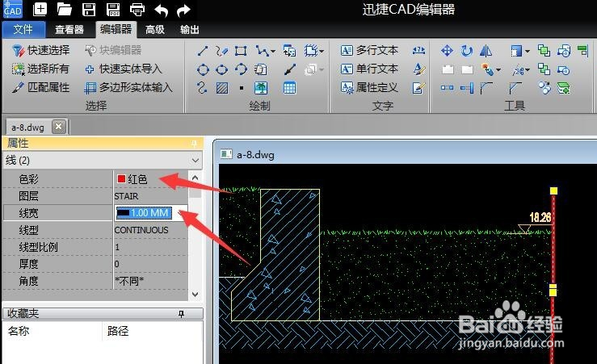Switch to the a-8.dwg file tab

click(27, 127)
